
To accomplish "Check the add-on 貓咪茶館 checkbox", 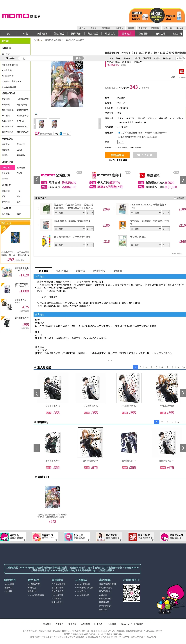I will click(x=114, y=225).
